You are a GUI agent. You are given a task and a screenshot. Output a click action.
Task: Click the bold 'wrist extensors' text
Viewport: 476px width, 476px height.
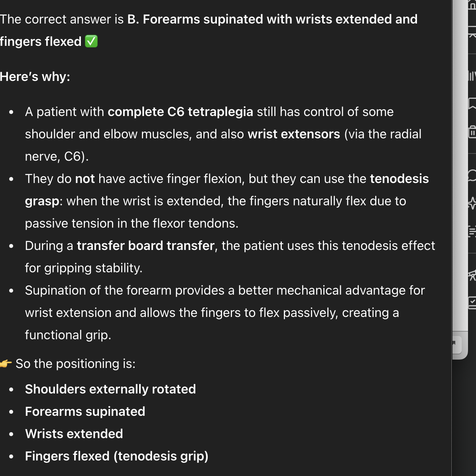294,134
